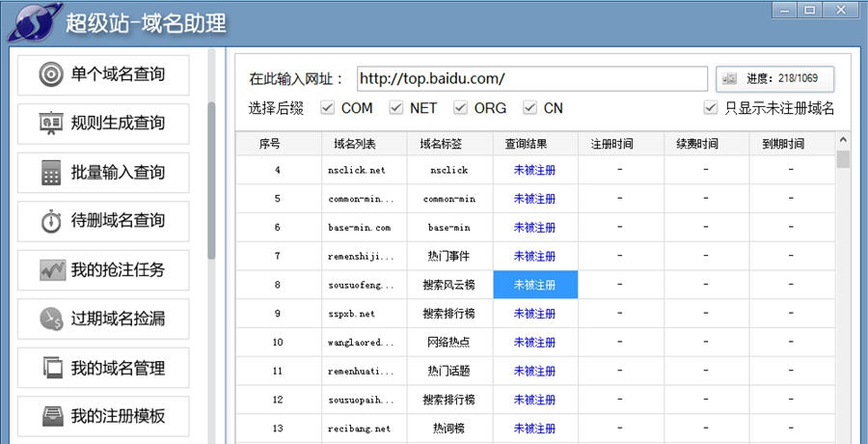Click the calculator icon beside 批量输入查询
Screen dimensions: 868x444
(51, 173)
